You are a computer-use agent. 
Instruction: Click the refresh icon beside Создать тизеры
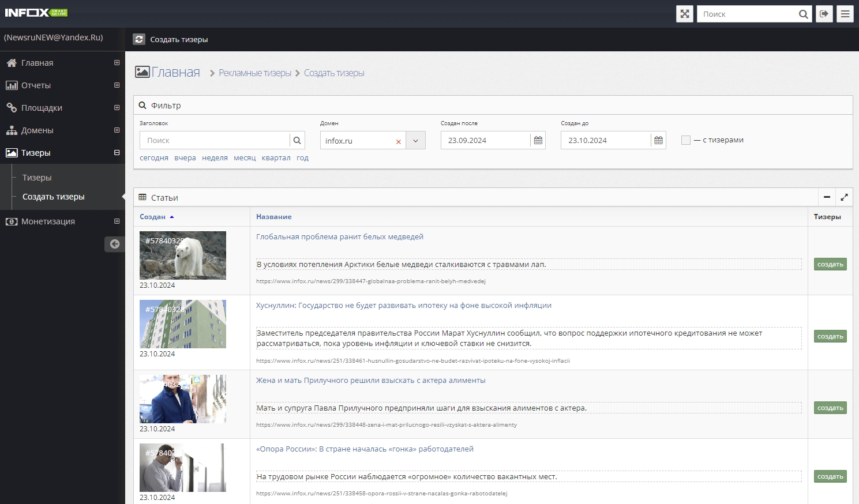point(139,39)
